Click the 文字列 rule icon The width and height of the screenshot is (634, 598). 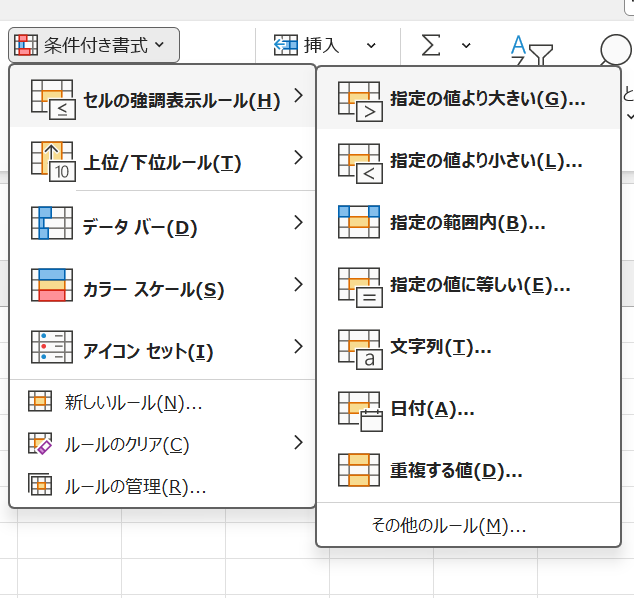click(360, 349)
